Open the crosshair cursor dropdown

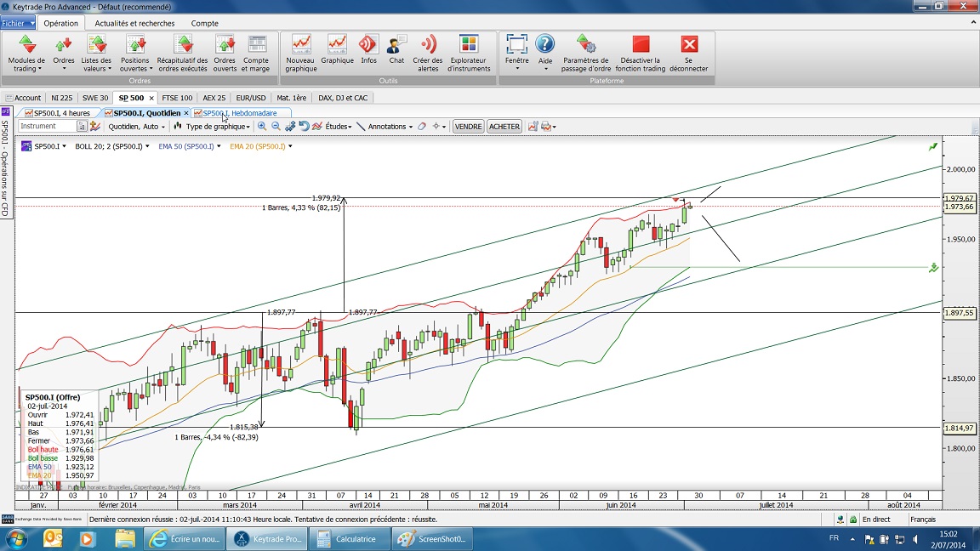click(x=439, y=126)
